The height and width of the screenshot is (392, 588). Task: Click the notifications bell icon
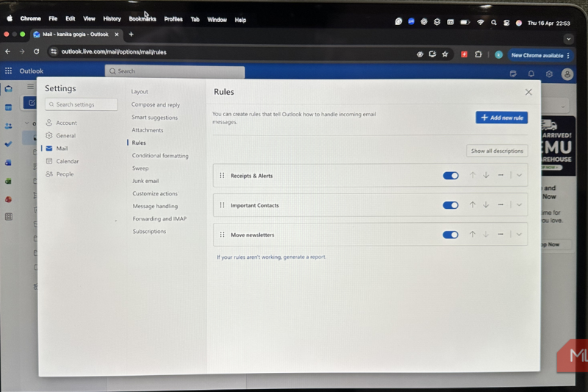(x=531, y=74)
